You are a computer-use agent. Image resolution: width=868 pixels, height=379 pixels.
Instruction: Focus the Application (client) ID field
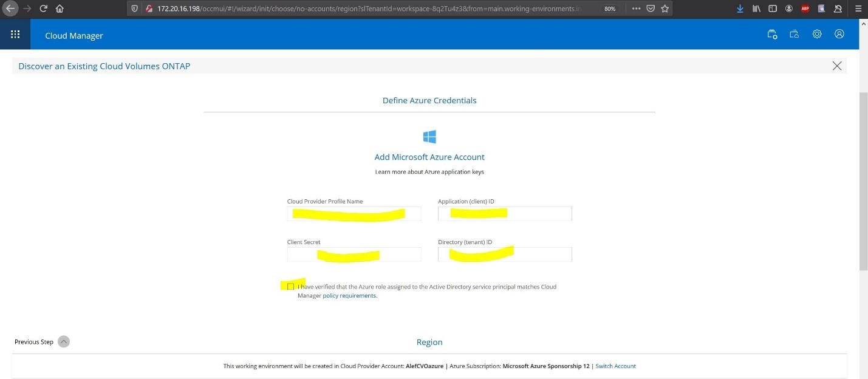click(x=505, y=214)
